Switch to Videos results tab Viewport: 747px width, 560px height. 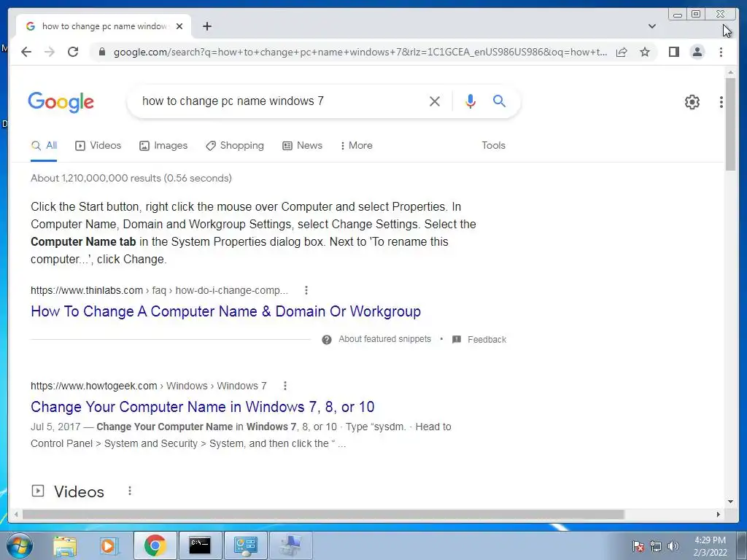[x=98, y=146]
